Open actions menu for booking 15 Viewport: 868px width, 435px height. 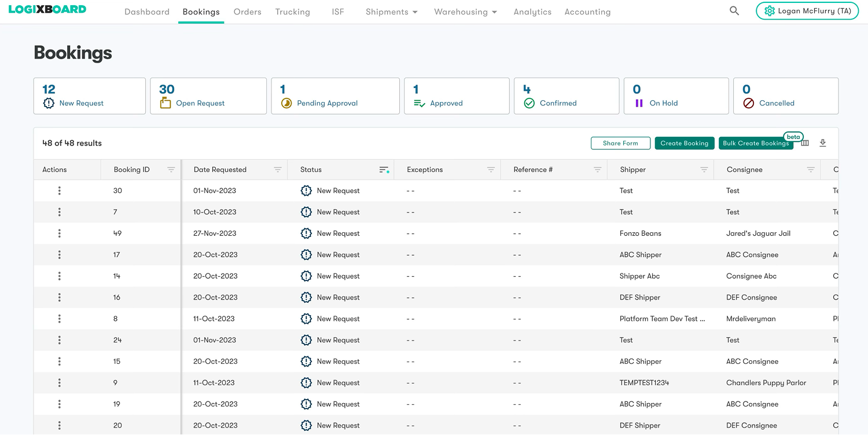(60, 361)
